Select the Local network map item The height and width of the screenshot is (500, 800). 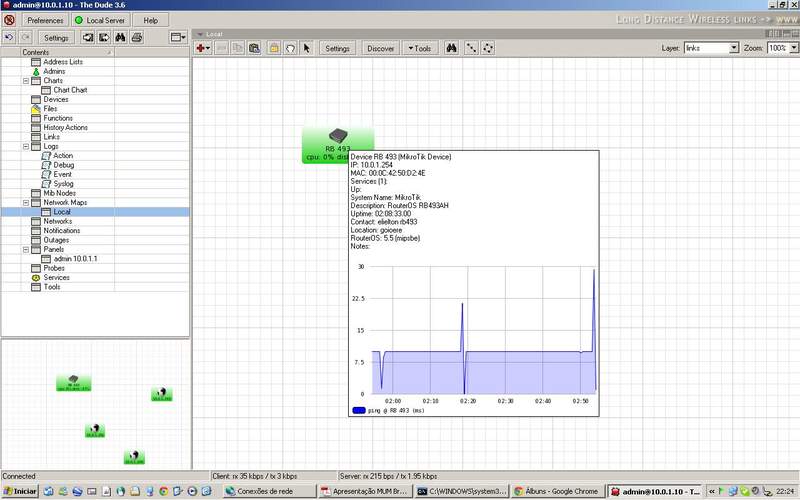pyautogui.click(x=62, y=212)
